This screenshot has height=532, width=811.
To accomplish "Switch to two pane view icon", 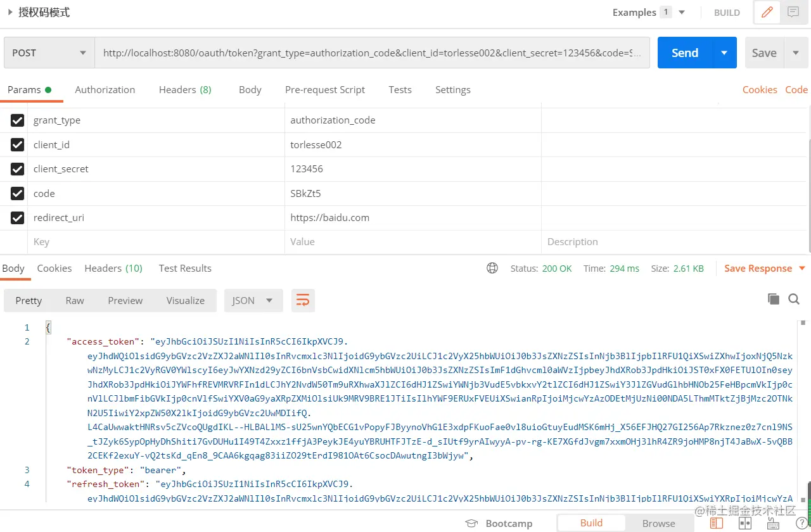I will [745, 523].
